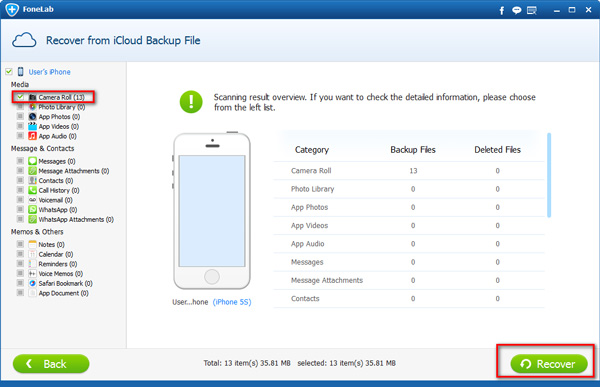Enable the Messages checkbox
This screenshot has width=600, height=387.
pyautogui.click(x=20, y=161)
